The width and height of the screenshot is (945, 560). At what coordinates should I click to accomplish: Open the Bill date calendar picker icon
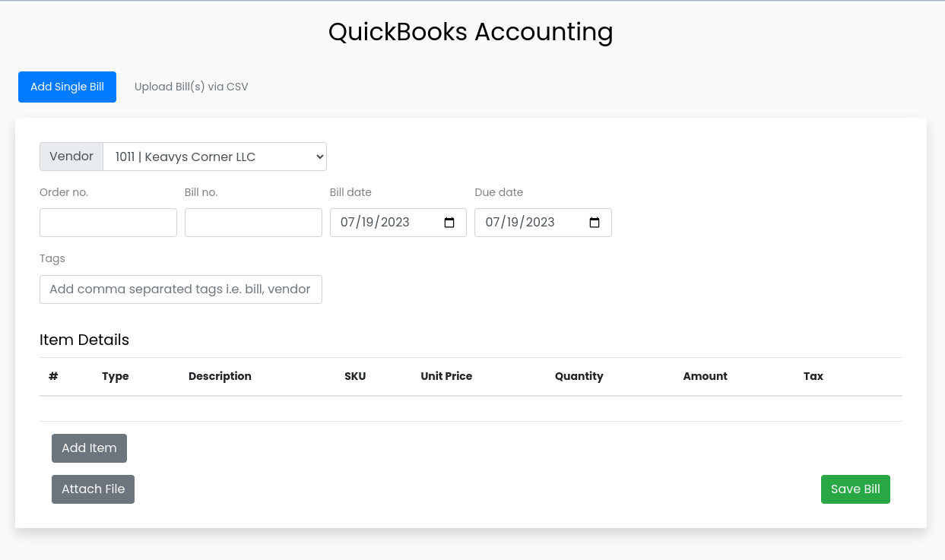pos(449,223)
